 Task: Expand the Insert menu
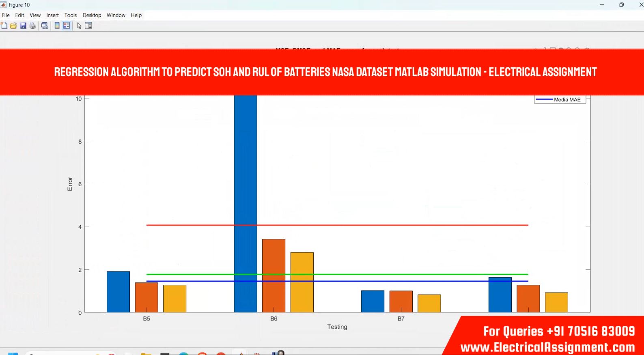[52, 15]
